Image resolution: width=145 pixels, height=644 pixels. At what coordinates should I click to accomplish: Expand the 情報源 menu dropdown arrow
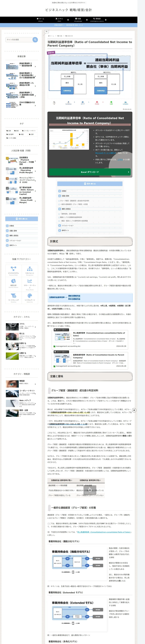106,20
